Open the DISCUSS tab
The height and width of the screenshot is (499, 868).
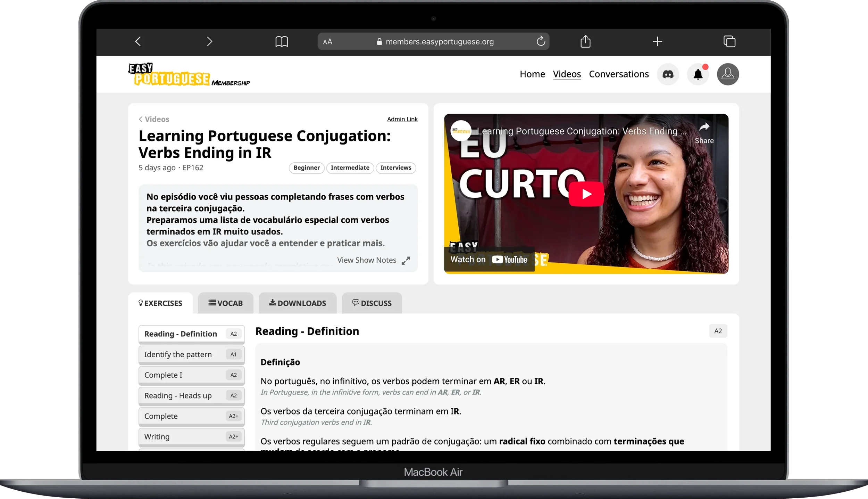point(372,303)
